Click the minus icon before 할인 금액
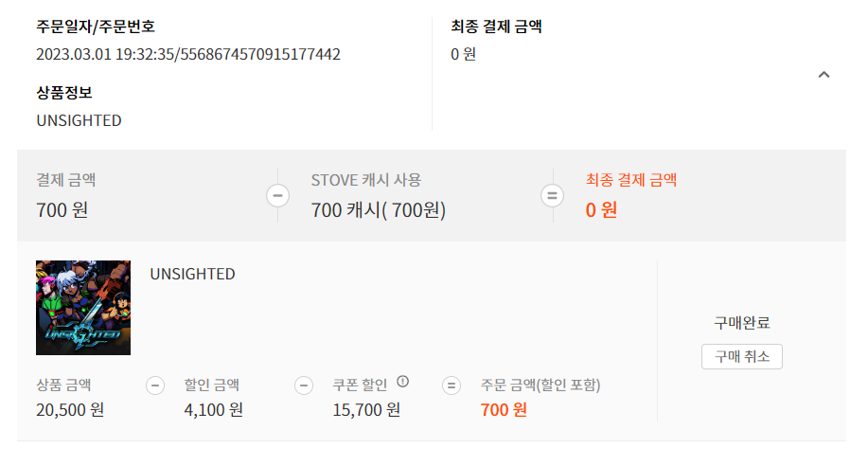Screen dimensions: 868x466 (x=155, y=385)
